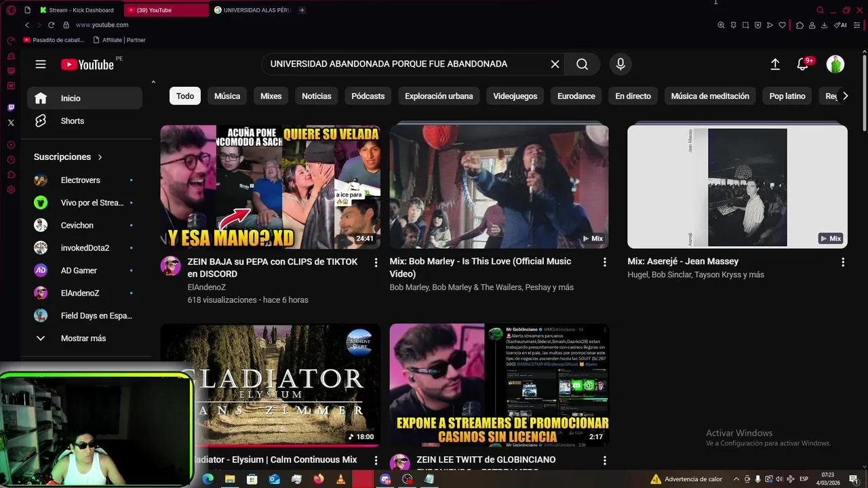Open Firefox from the Windows taskbar

coord(319,479)
